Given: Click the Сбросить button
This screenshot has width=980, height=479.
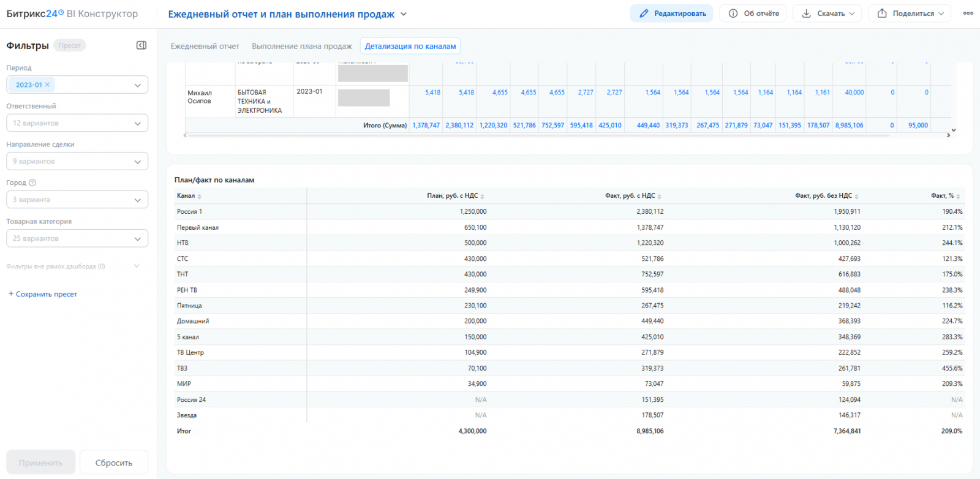Looking at the screenshot, I should pyautogui.click(x=114, y=462).
